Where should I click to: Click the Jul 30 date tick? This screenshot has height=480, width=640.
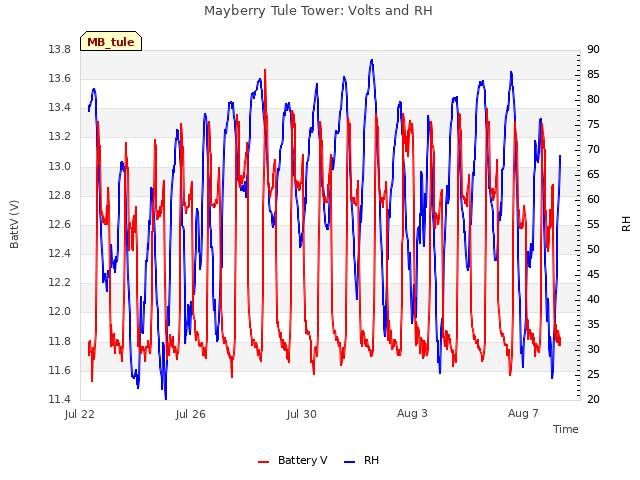pos(302,414)
